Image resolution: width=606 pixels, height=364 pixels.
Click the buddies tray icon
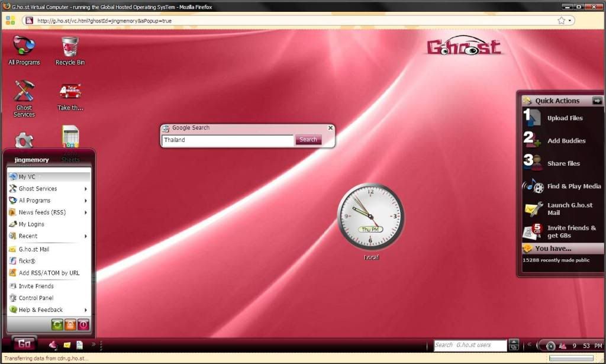[x=562, y=346]
